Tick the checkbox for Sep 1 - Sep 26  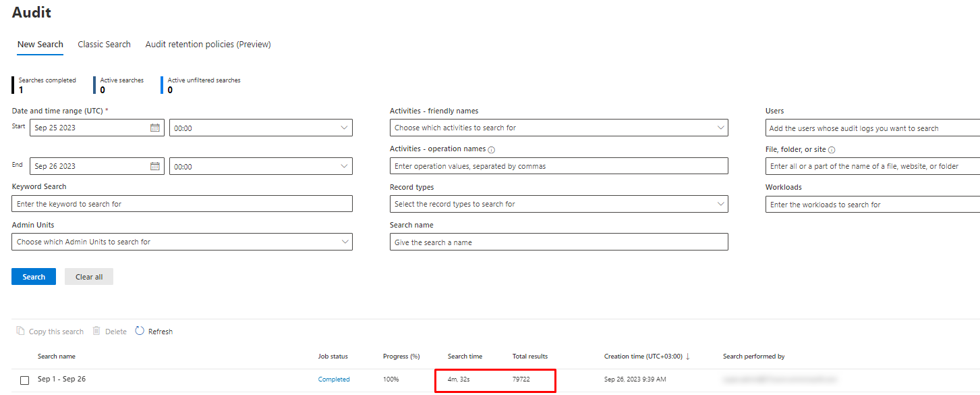(25, 380)
